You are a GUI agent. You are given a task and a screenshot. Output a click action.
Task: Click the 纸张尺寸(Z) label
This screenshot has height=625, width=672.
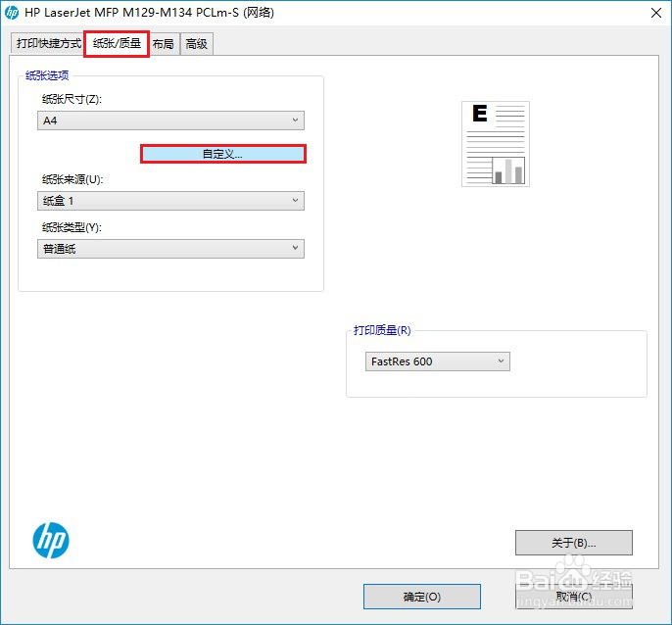72,99
